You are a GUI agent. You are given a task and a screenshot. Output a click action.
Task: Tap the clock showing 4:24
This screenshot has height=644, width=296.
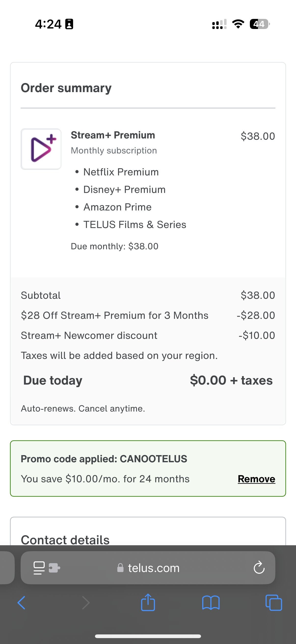[49, 24]
